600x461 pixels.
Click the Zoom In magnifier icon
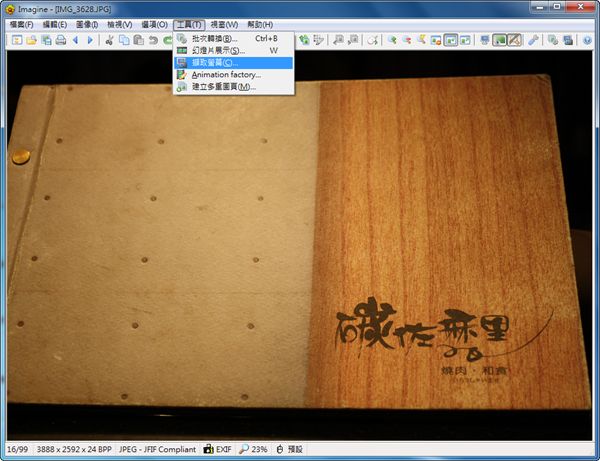(x=391, y=40)
